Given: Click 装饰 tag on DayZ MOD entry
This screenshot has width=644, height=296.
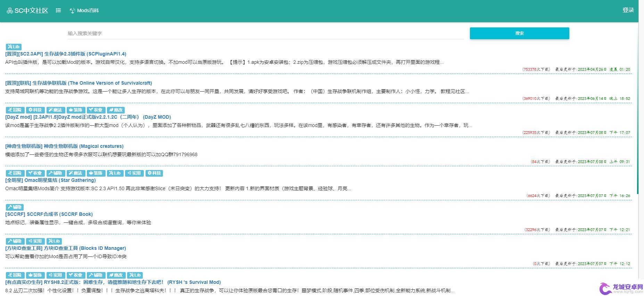Looking at the screenshot, I should pos(75,110).
